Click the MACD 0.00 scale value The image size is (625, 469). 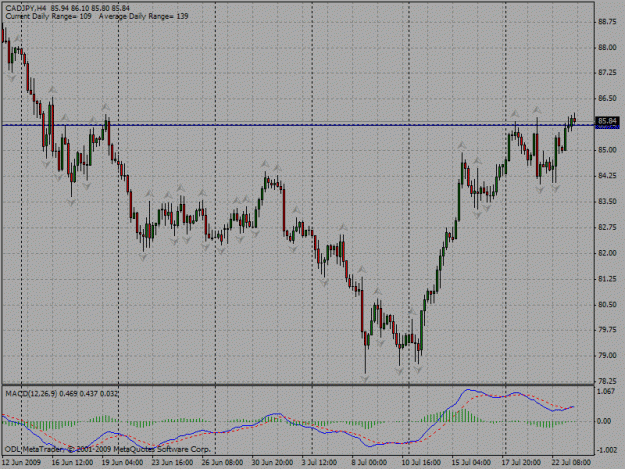pos(604,421)
